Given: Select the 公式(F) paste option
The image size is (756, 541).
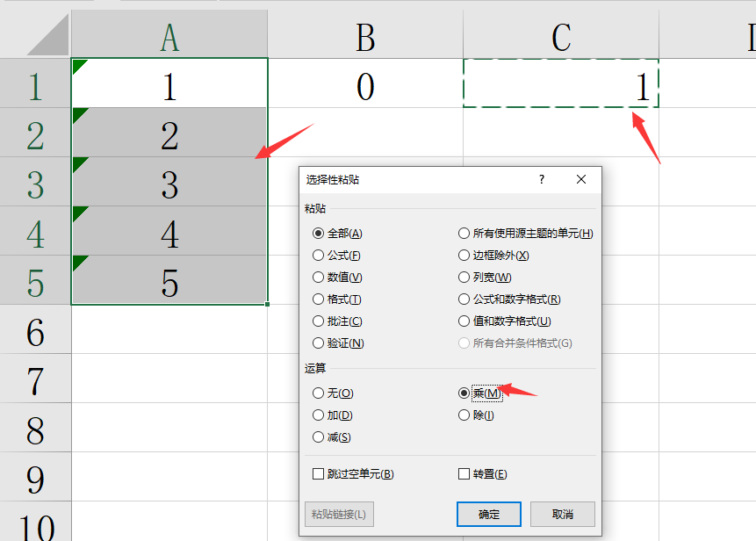Looking at the screenshot, I should coord(336,255).
